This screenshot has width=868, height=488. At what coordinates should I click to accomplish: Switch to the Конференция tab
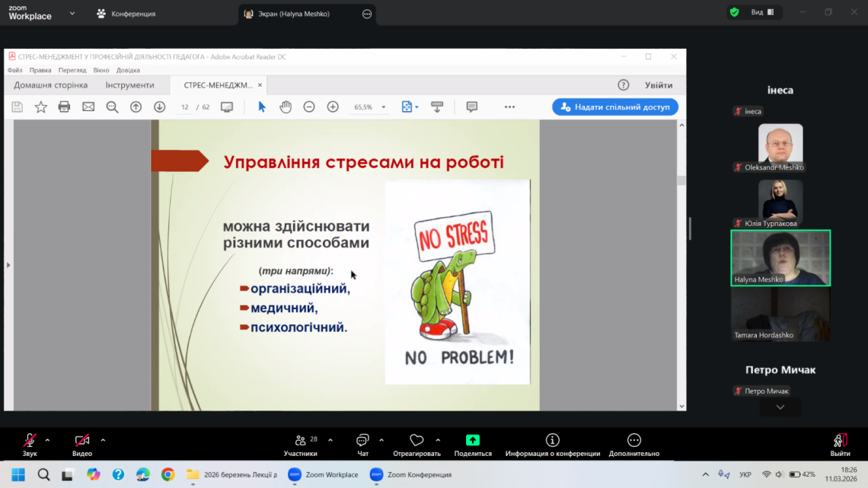(x=126, y=14)
